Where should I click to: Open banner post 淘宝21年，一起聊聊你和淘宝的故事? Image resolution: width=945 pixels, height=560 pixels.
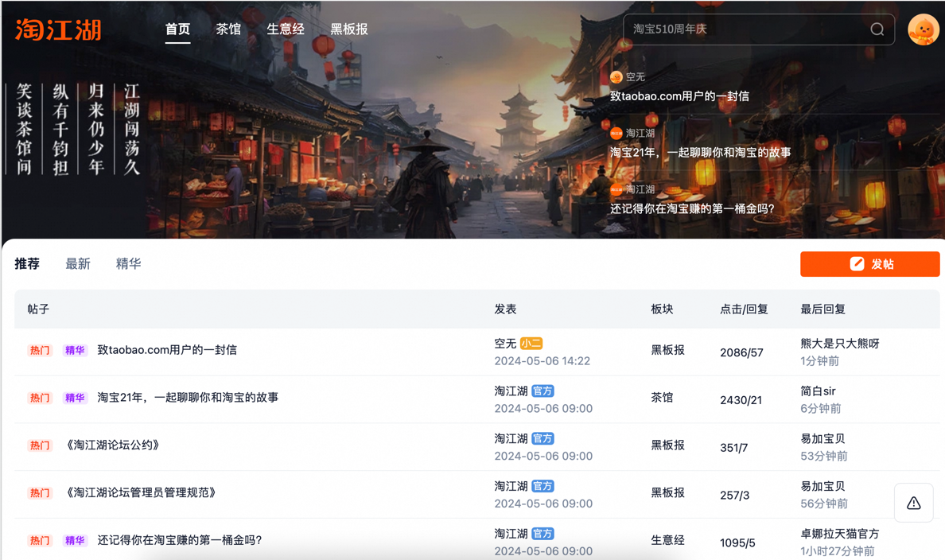[700, 153]
